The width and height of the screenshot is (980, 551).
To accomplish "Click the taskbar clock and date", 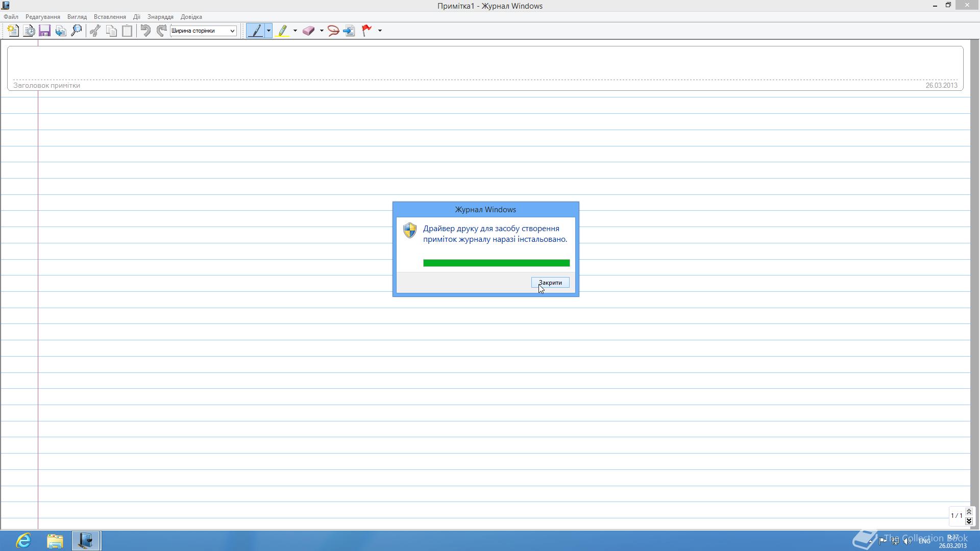I will 953,541.
